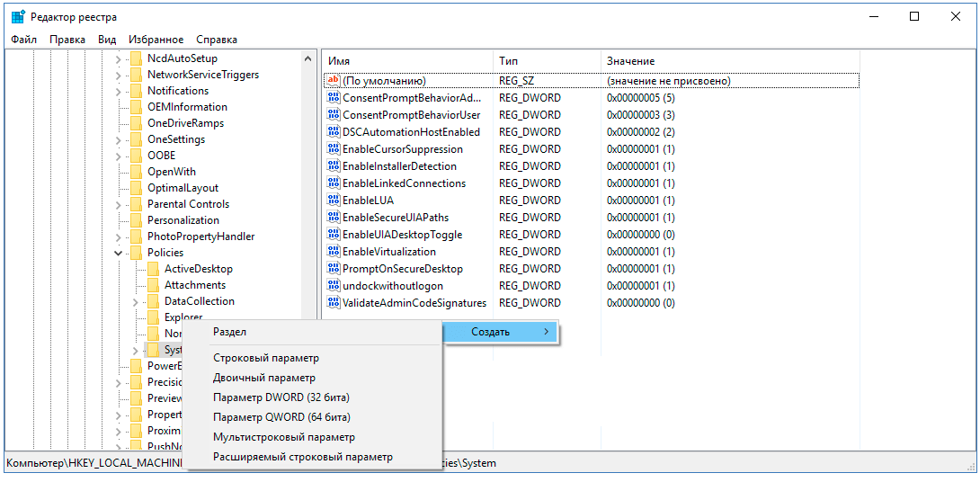Expand the Parental Controls tree node
Image resolution: width=980 pixels, height=482 pixels.
[119, 204]
